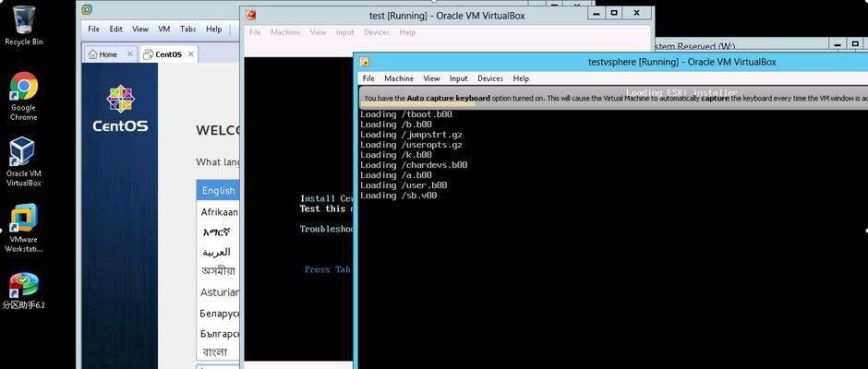Open the Recycle Bin desktop icon
This screenshot has height=369, width=868.
coord(23,25)
